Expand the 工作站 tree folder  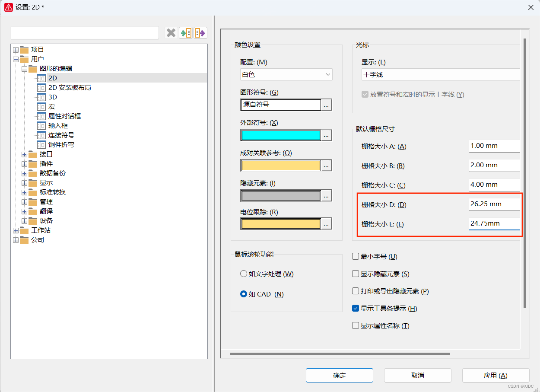(x=16, y=230)
